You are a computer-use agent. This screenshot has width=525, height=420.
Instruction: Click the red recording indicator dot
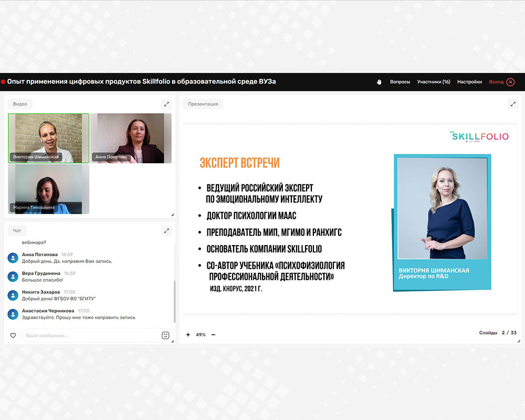pyautogui.click(x=3, y=82)
